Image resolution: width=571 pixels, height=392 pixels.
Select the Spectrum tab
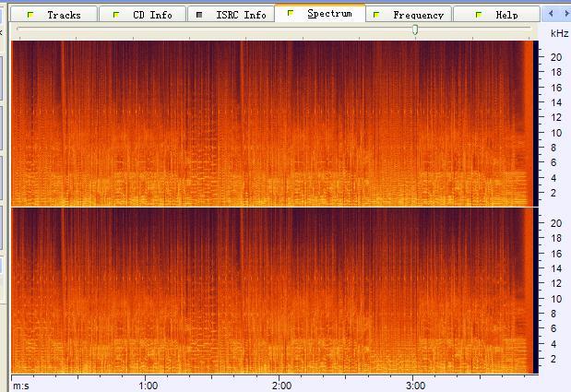pyautogui.click(x=320, y=14)
